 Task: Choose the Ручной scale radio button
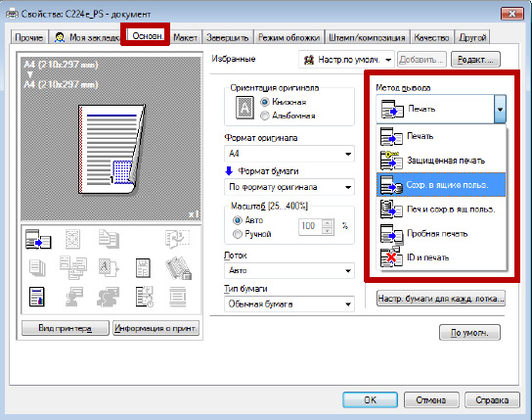pos(238,234)
